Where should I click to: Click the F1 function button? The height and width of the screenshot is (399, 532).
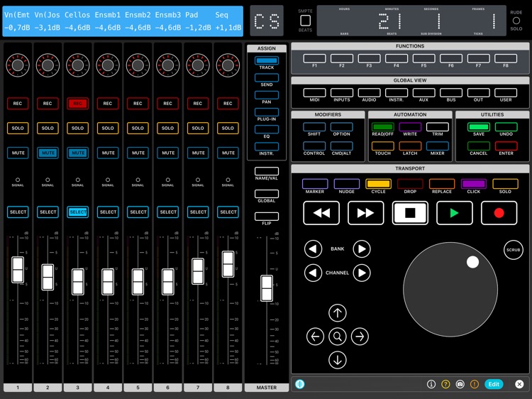point(314,58)
